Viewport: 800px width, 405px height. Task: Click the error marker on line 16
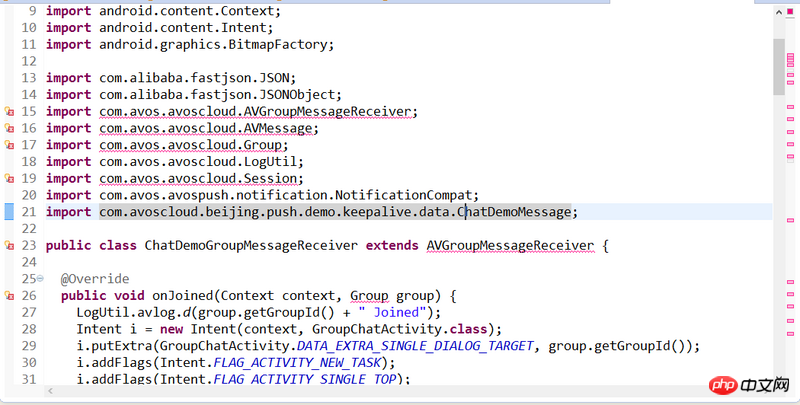pyautogui.click(x=9, y=128)
